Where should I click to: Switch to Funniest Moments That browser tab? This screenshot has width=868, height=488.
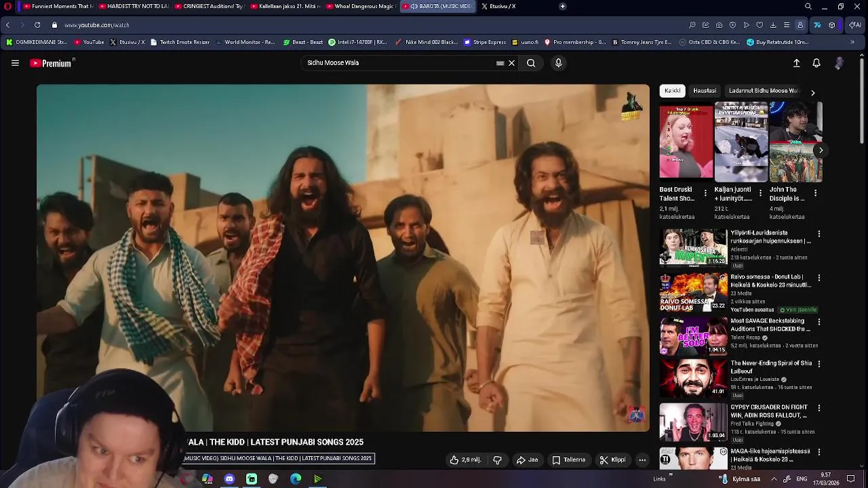(x=58, y=6)
